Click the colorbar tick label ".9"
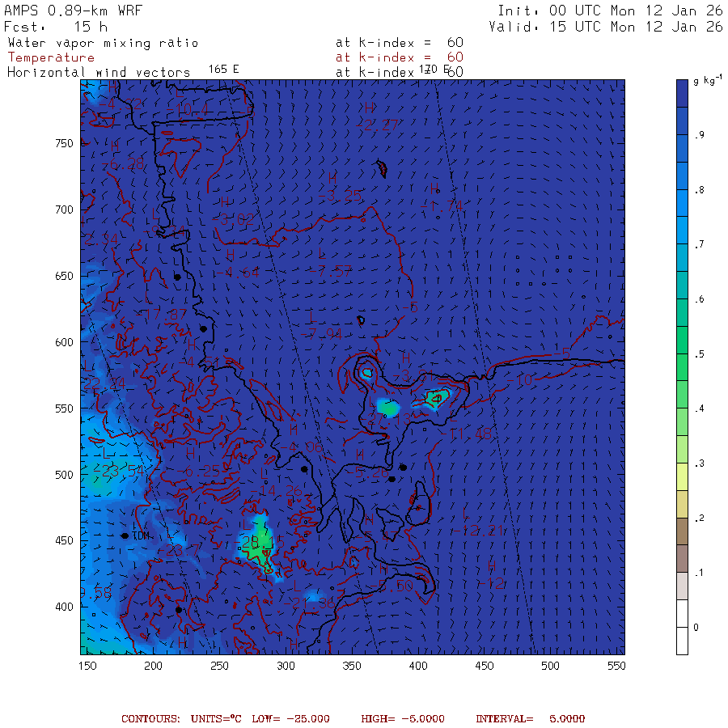 click(x=700, y=135)
